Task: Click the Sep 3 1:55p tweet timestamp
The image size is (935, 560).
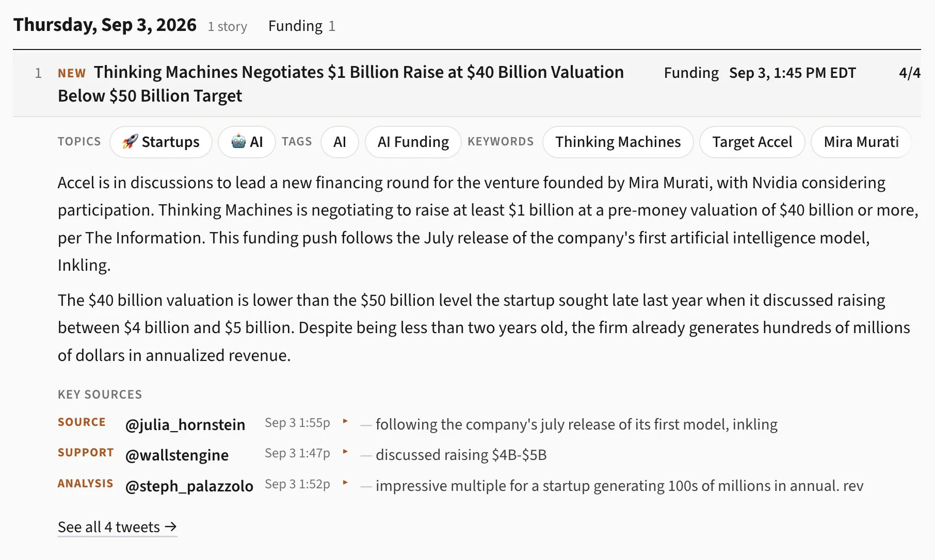Action: [x=297, y=423]
